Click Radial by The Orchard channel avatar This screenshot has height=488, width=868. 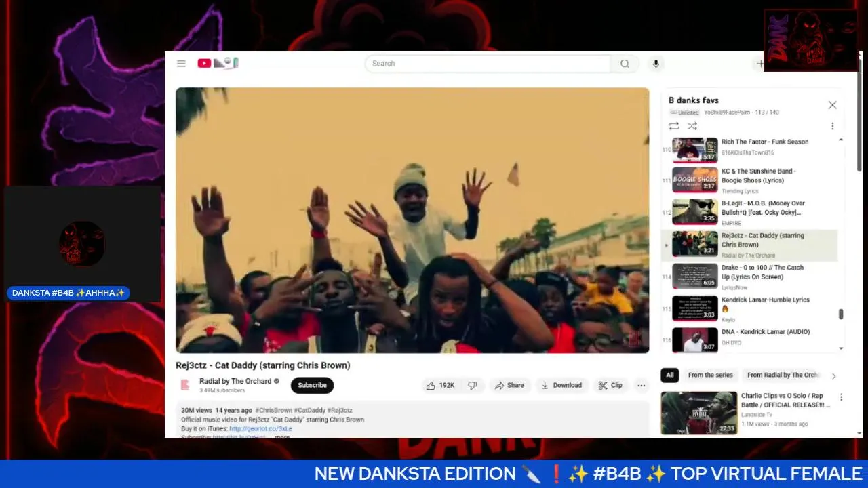[185, 385]
